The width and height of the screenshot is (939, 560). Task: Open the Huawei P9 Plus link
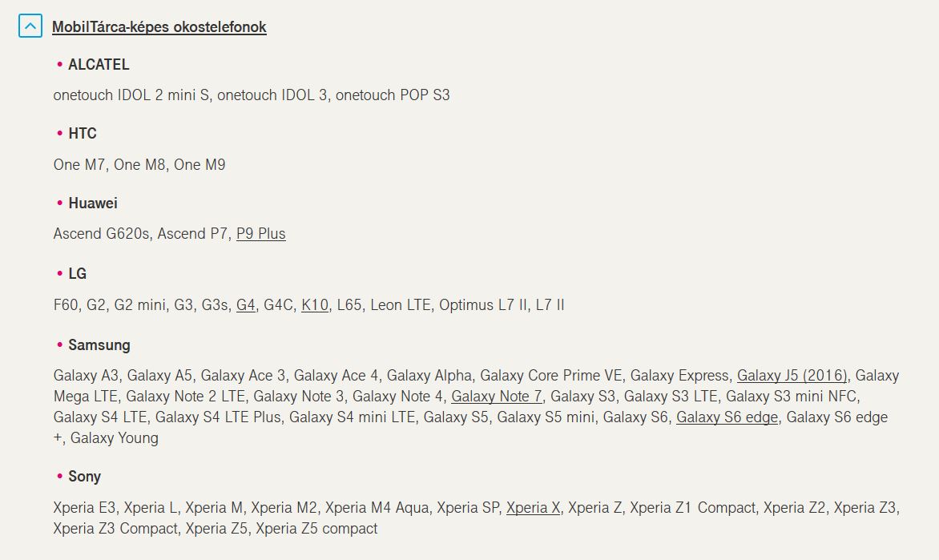(261, 234)
